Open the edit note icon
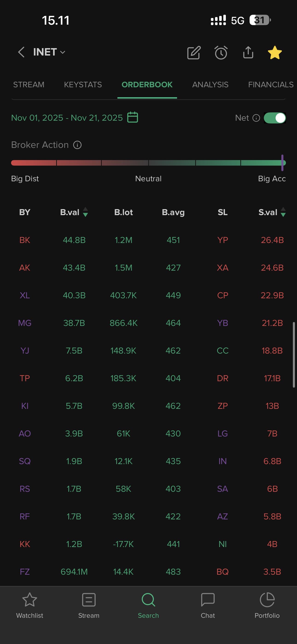 pos(194,53)
